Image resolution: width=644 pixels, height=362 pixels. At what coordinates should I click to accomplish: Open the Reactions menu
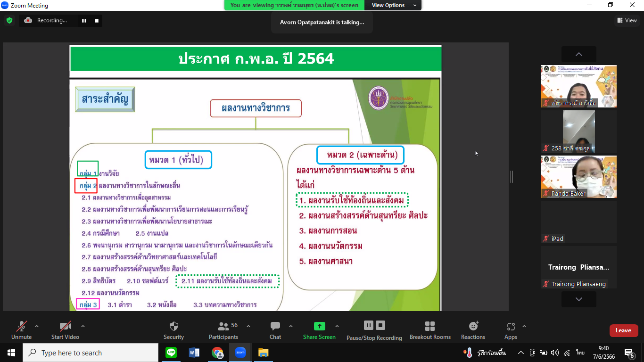click(x=473, y=327)
